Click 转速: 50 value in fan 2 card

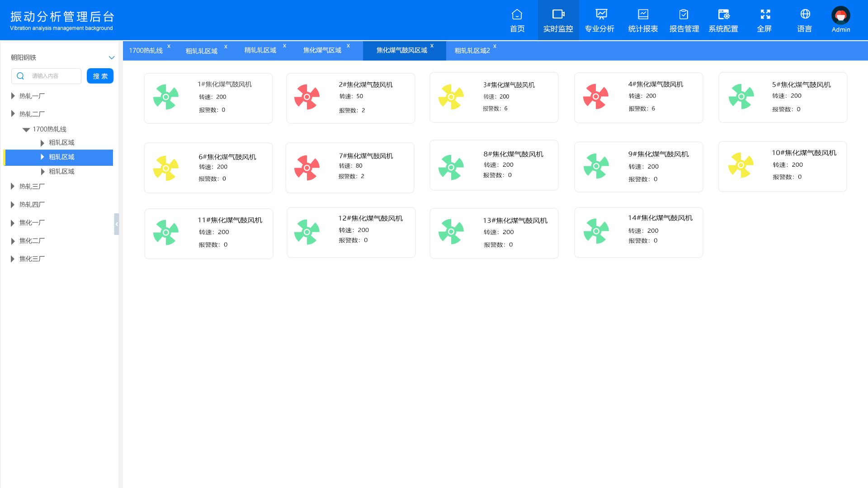click(351, 96)
